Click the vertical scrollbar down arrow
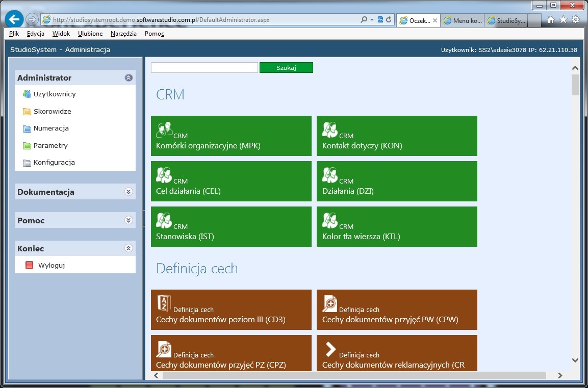This screenshot has width=588, height=388. (575, 360)
